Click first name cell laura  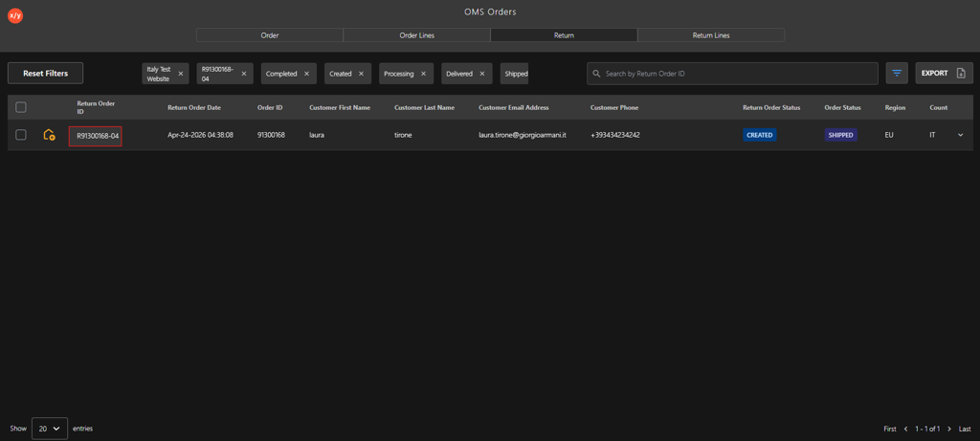317,135
